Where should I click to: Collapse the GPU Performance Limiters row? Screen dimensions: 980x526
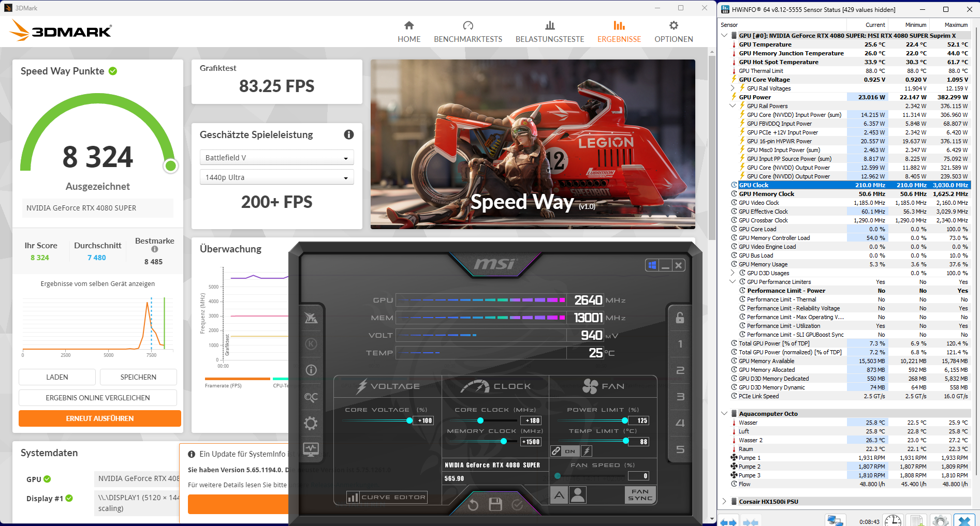[733, 282]
